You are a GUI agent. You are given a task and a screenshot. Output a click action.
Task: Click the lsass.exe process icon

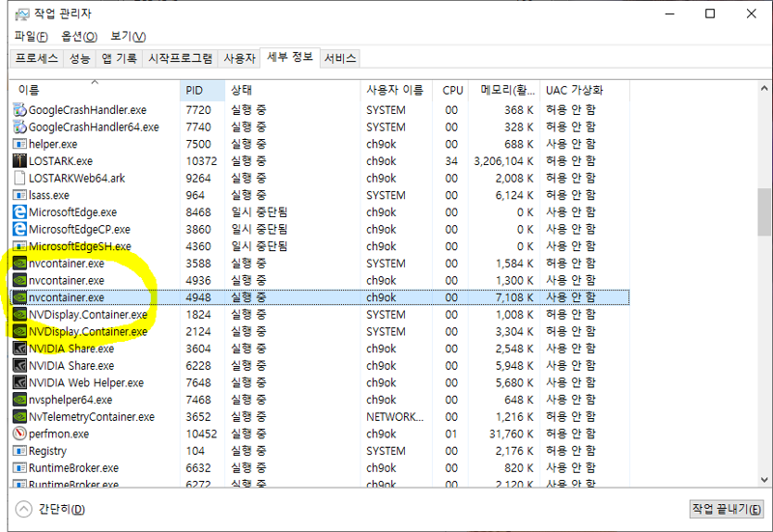pos(19,196)
